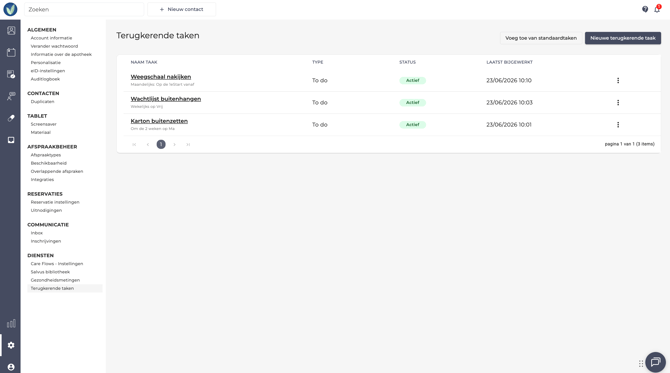Open Informatie over de apotheek
The height and width of the screenshot is (373, 670).
coord(61,54)
